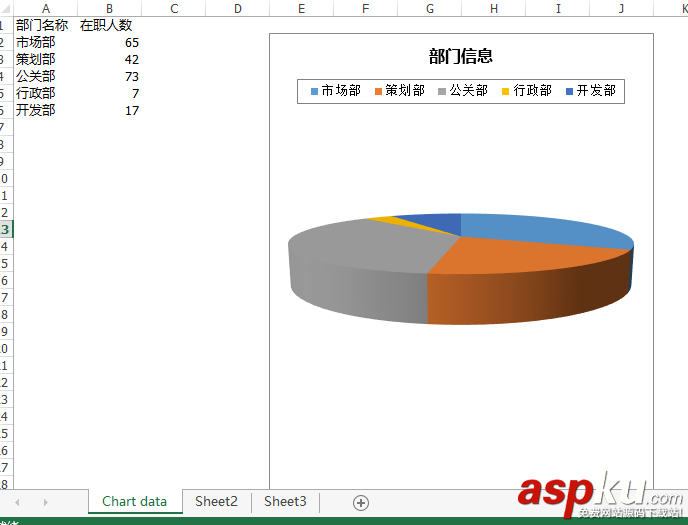
Task: Select column A header
Action: click(x=46, y=8)
